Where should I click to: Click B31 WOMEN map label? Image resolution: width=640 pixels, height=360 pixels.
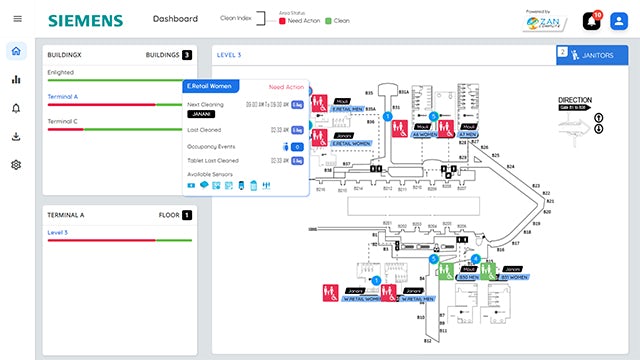pos(513,278)
